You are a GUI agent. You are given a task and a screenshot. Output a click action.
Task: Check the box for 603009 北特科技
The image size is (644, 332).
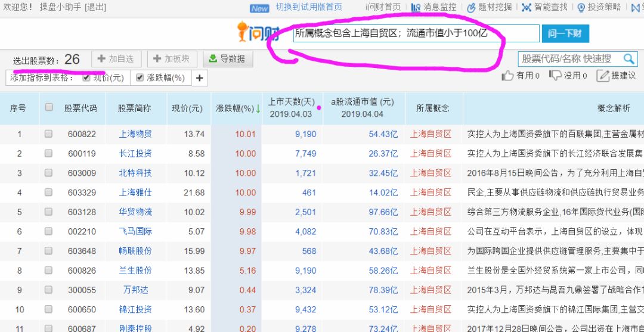48,172
